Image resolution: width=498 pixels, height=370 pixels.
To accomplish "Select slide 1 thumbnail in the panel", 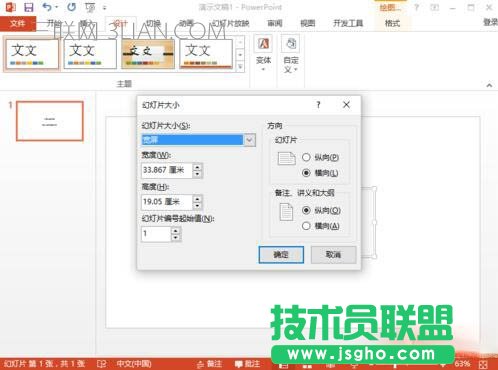I will (50, 121).
